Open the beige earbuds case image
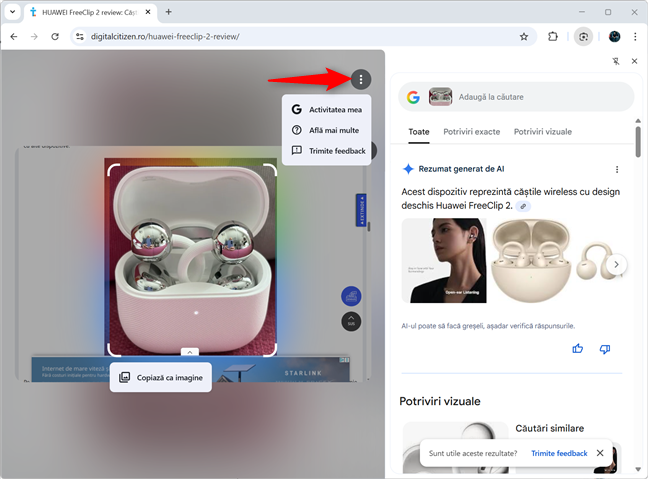Screen dimensions: 648x479 point(531,260)
